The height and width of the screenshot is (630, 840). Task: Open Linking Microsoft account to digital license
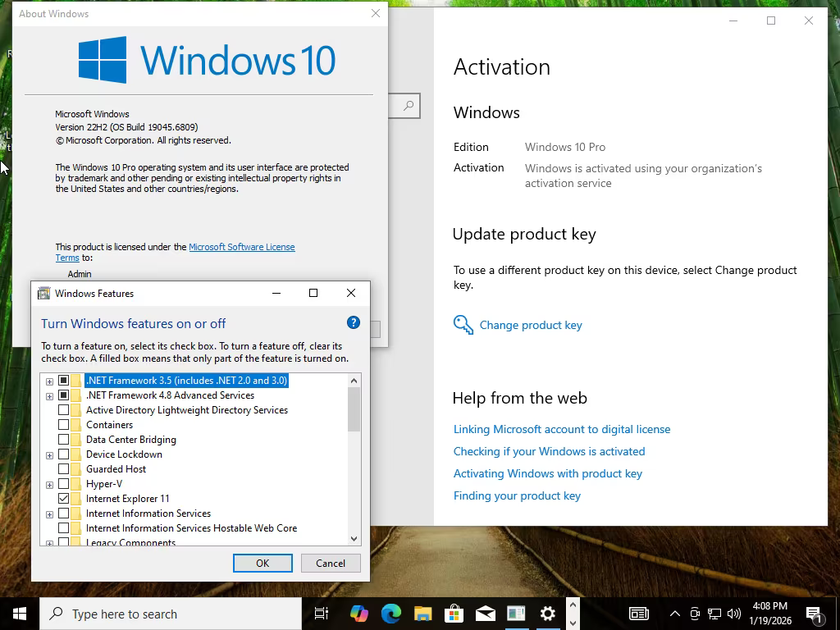coord(562,429)
